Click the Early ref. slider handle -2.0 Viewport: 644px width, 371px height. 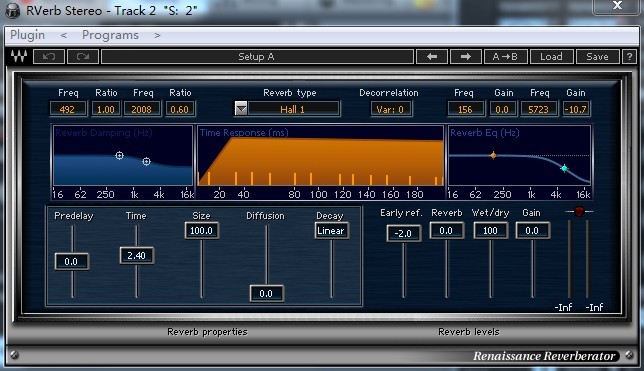point(403,233)
